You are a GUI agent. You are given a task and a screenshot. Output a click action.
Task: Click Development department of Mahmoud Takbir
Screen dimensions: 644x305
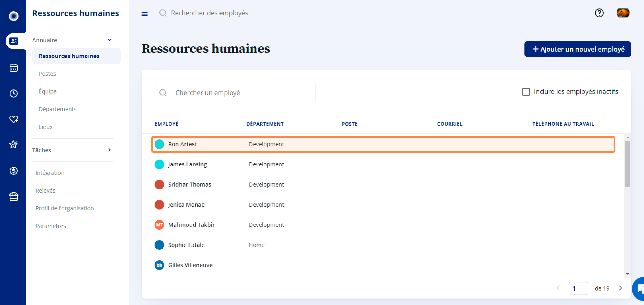(x=266, y=225)
